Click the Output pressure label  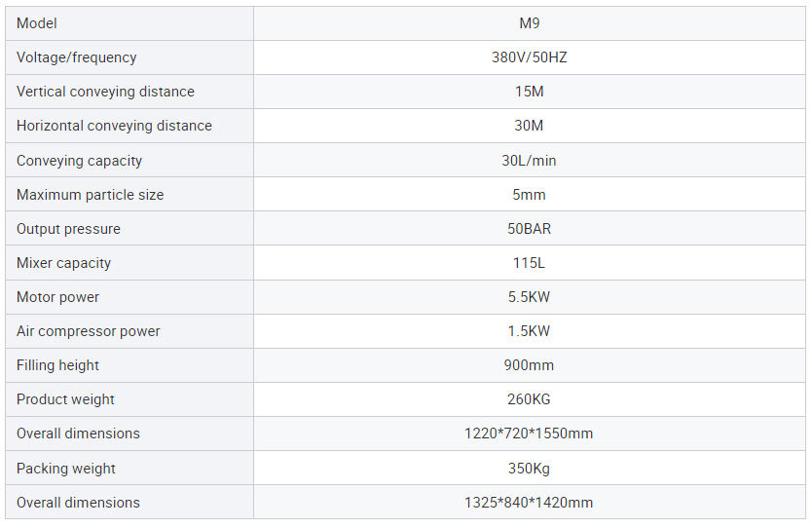click(x=68, y=229)
